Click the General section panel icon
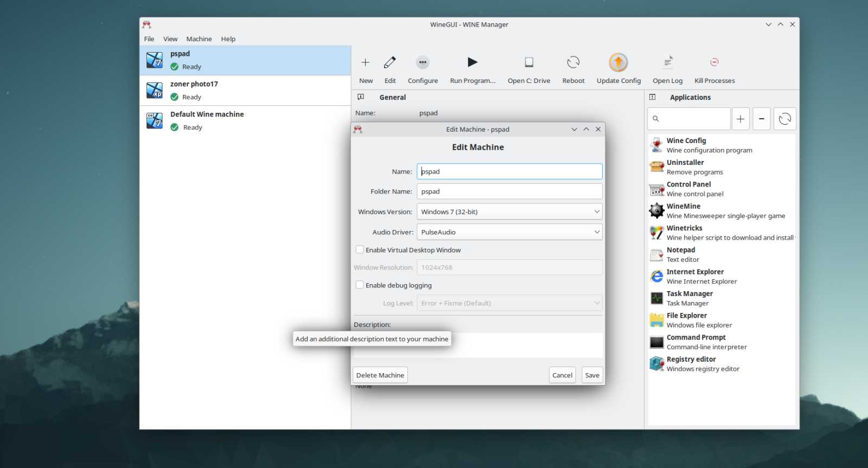 (361, 97)
